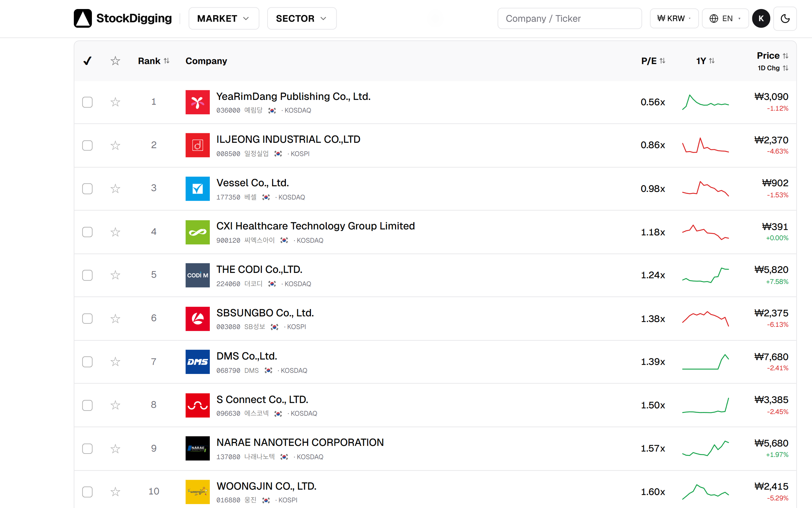Open YeaRimDang Publishing company logo

tap(198, 102)
